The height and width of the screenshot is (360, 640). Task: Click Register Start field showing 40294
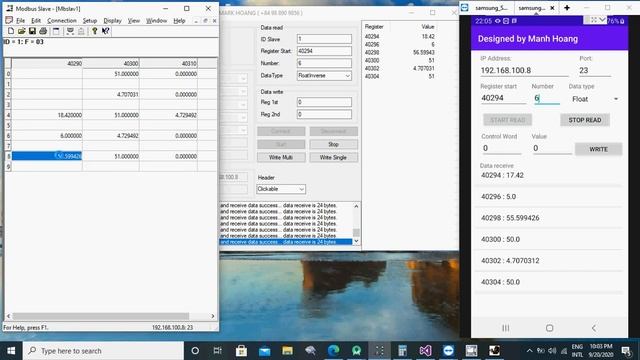[324, 51]
